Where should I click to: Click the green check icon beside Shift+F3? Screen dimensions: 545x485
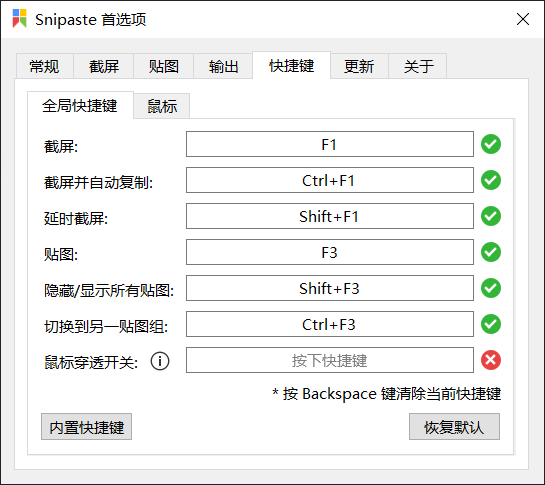491,288
